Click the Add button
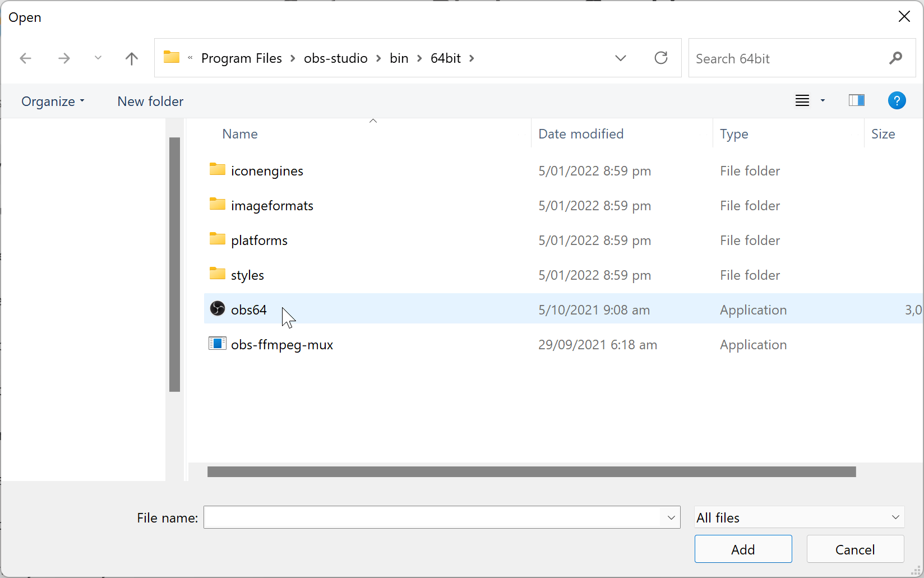 click(743, 549)
